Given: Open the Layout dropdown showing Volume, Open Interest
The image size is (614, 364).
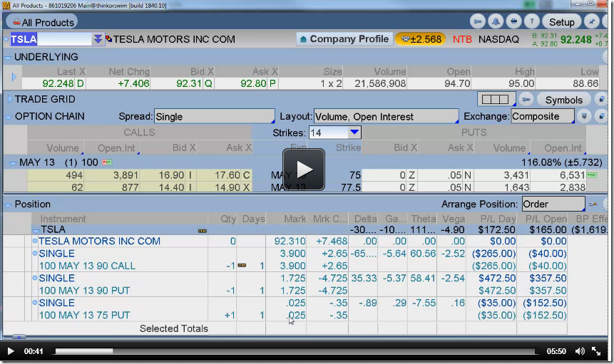Looking at the screenshot, I should 386,117.
